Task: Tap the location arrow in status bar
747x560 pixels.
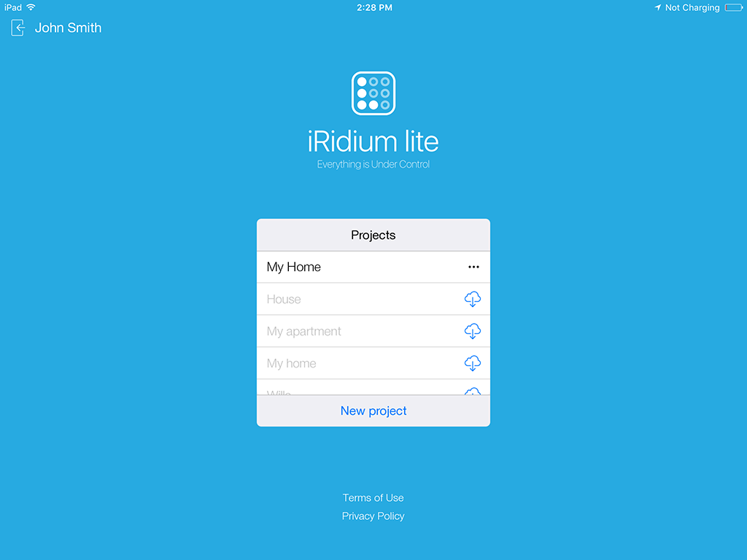Action: click(658, 7)
